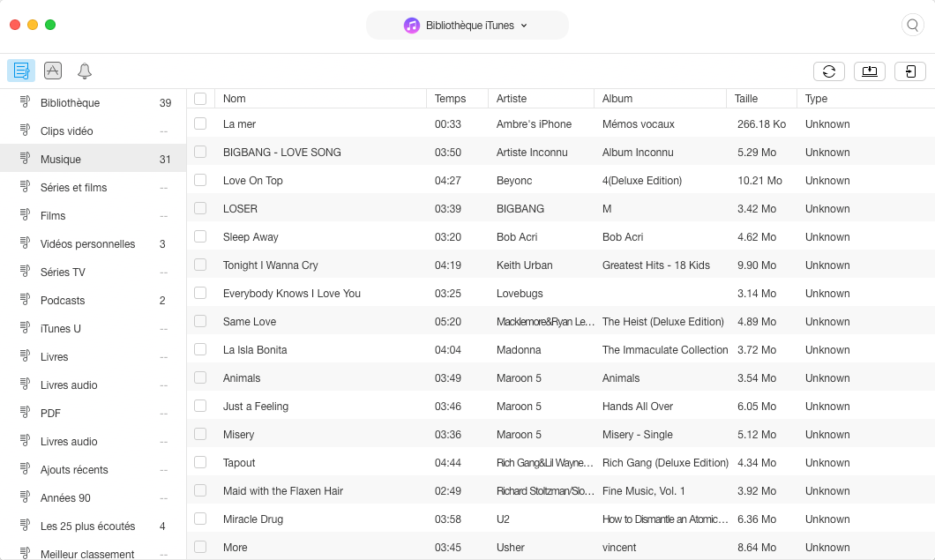
Task: Click the playlist icon beside Séries et films
Action: (x=25, y=187)
